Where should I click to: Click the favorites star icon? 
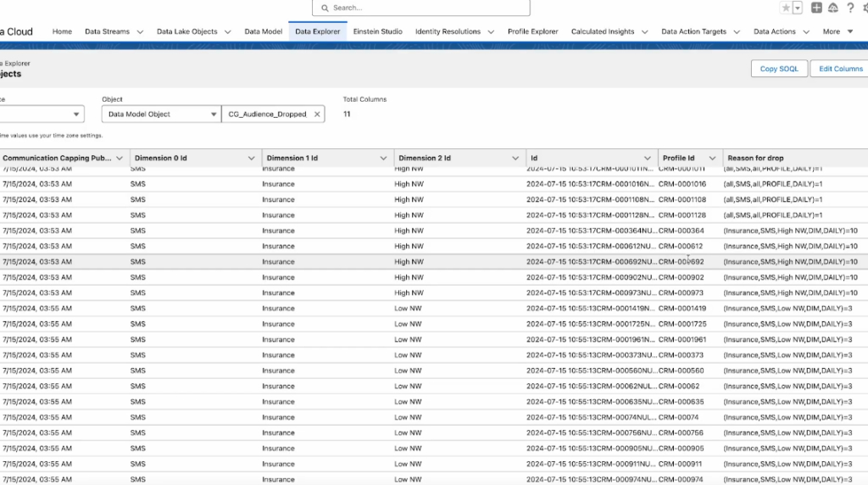pyautogui.click(x=786, y=8)
